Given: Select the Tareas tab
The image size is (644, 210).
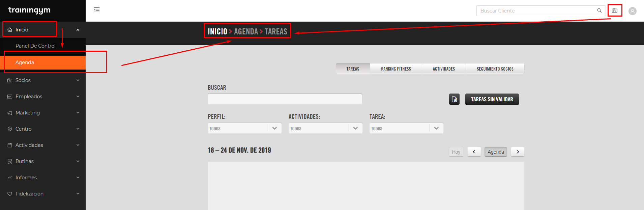Looking at the screenshot, I should coord(353,69).
